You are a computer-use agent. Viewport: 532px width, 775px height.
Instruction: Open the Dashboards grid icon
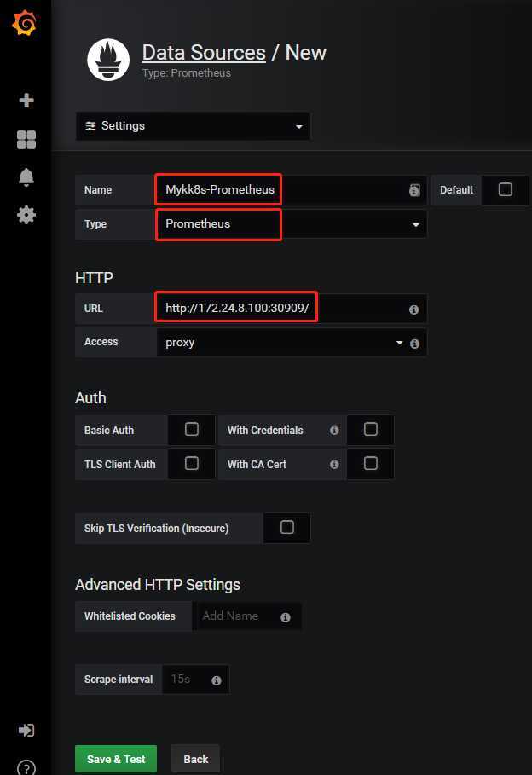[x=26, y=140]
